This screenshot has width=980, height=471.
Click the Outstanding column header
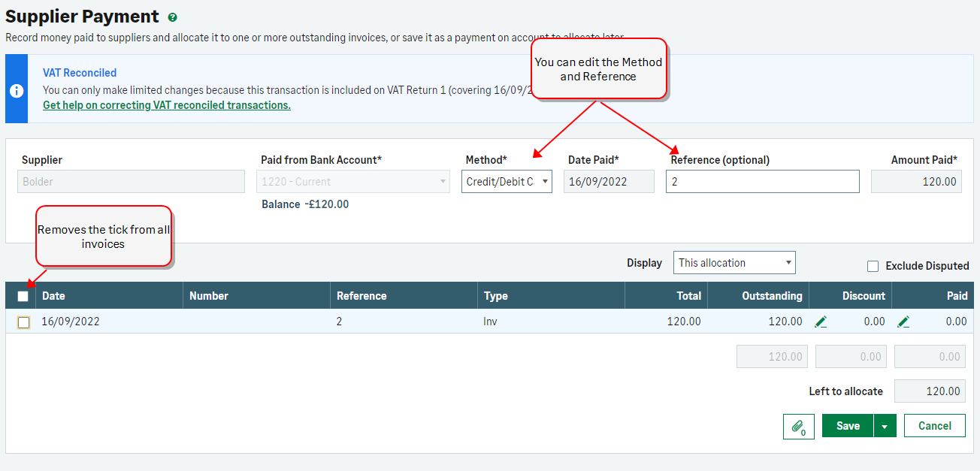coord(772,296)
